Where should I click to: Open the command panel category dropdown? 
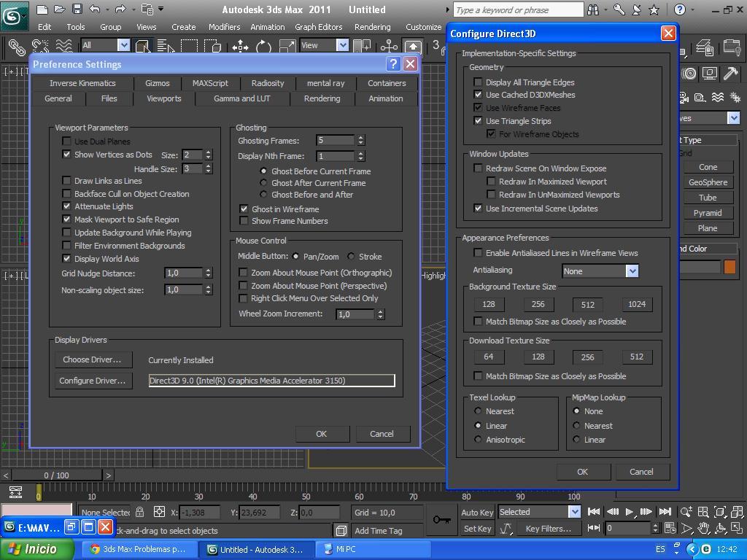(733, 117)
